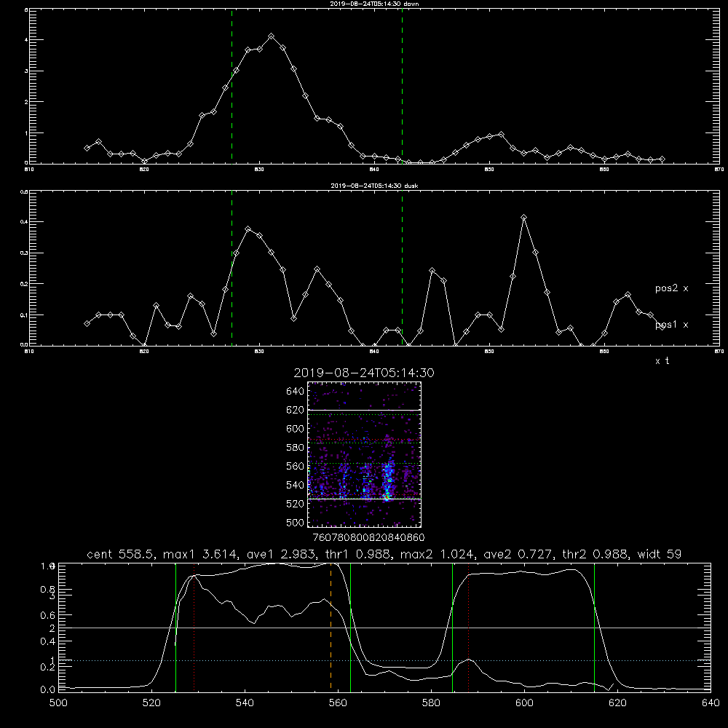Click the 580 y-axis label beside the heatmap
This screenshot has height=728, width=728.
(x=295, y=448)
